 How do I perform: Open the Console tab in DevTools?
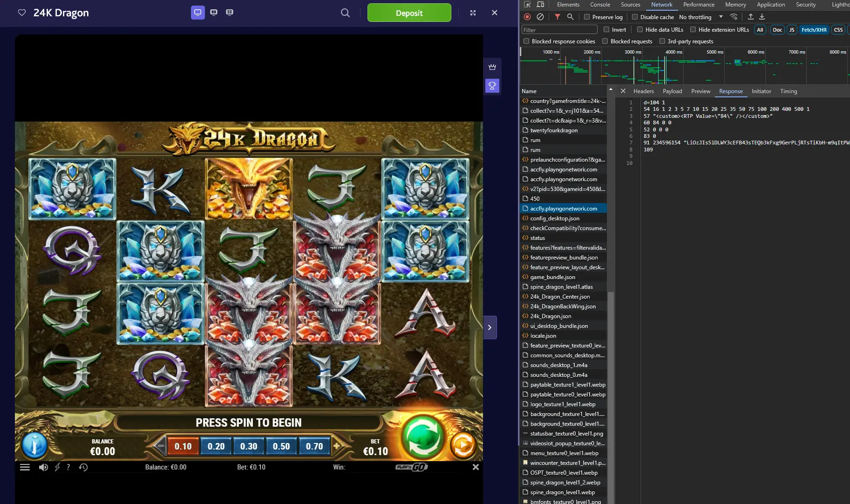[x=600, y=5]
